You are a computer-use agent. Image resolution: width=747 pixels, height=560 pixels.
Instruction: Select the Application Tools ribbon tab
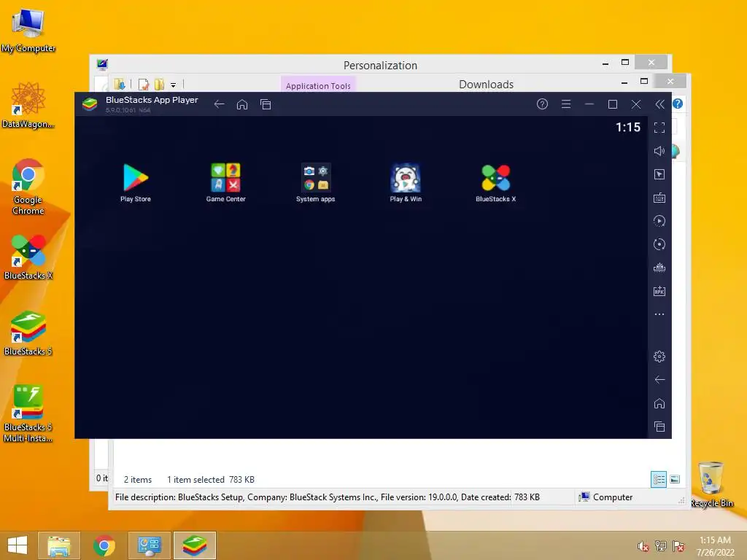[318, 86]
